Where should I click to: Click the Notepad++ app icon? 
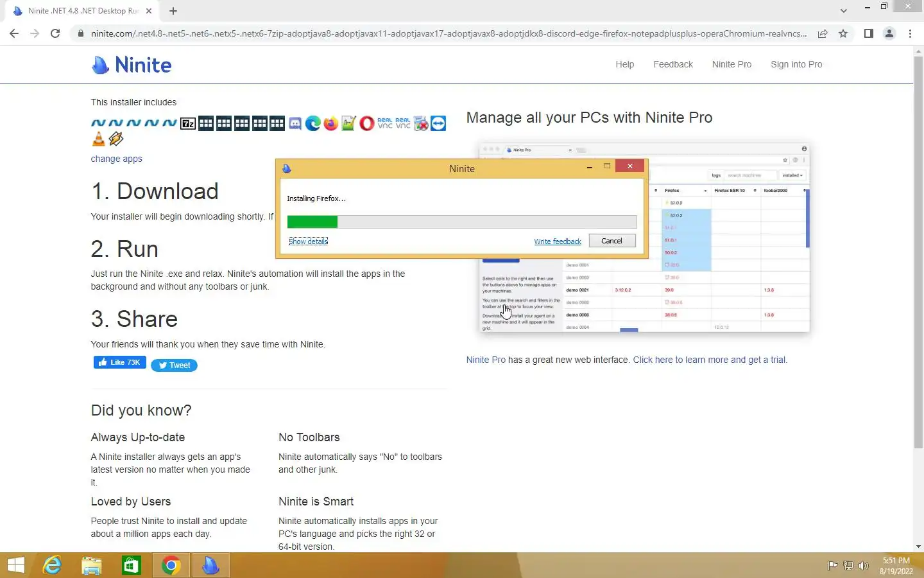[348, 123]
